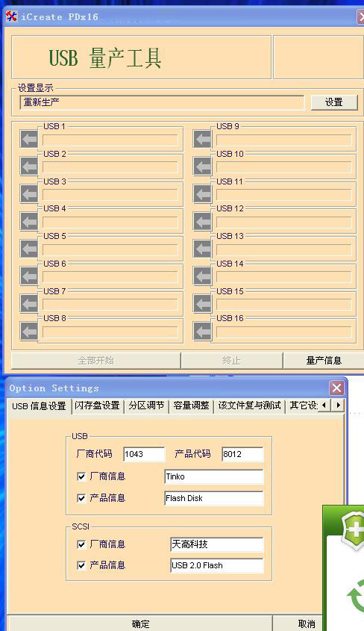Image resolution: width=364 pixels, height=631 pixels.
Task: Click the arrow icon for USB 6
Action: (x=29, y=276)
